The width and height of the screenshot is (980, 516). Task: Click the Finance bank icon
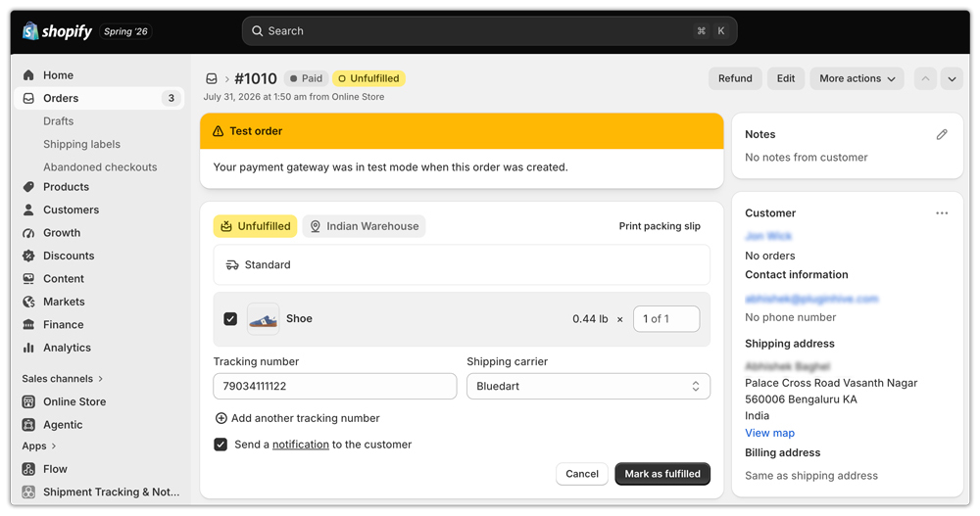[x=28, y=325]
